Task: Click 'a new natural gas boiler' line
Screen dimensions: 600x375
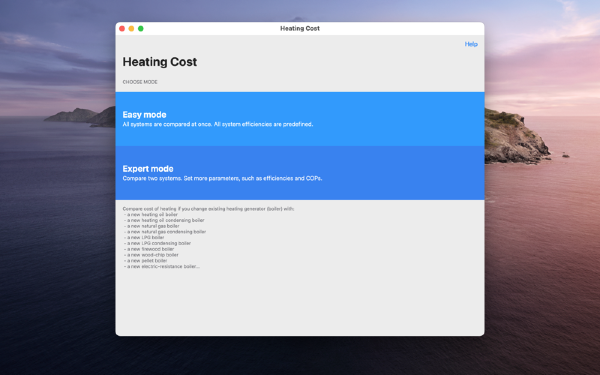Action: tap(152, 226)
